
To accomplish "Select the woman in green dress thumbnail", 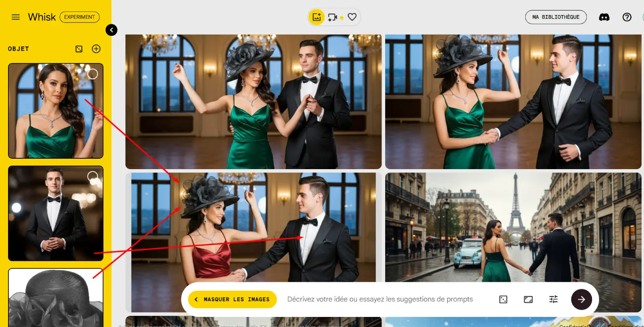I will pos(56,111).
